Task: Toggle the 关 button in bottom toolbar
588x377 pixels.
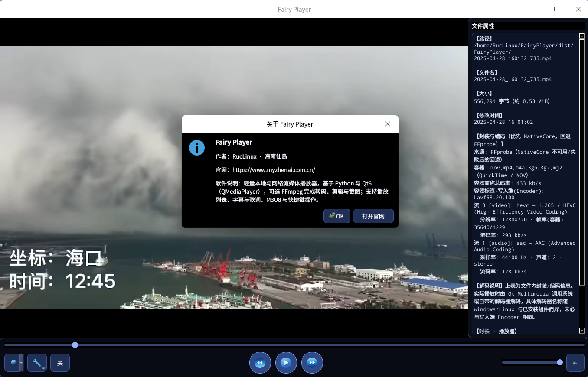Action: [60, 363]
